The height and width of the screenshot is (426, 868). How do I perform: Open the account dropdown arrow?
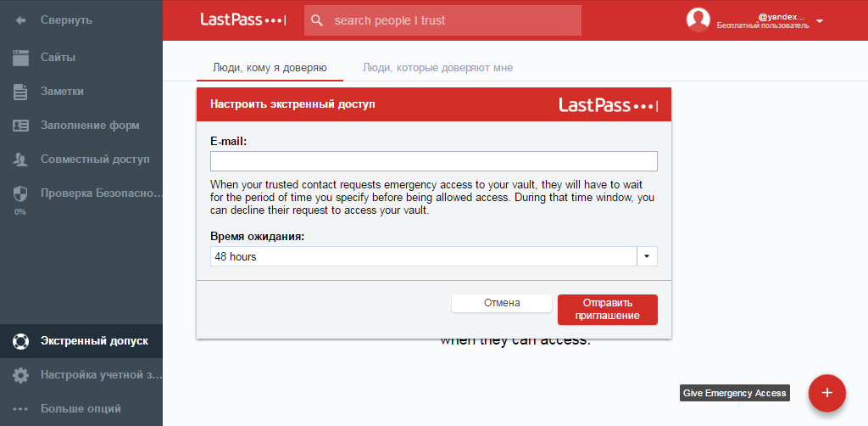(x=820, y=21)
